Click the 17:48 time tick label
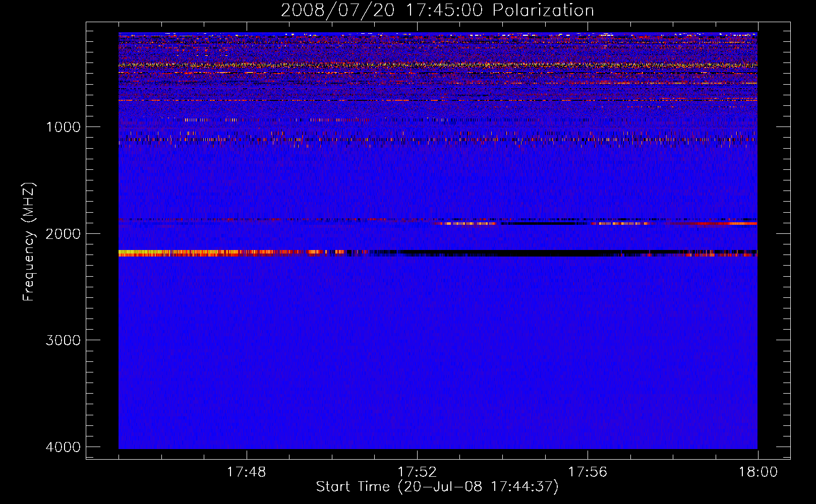The width and height of the screenshot is (816, 504). [246, 472]
